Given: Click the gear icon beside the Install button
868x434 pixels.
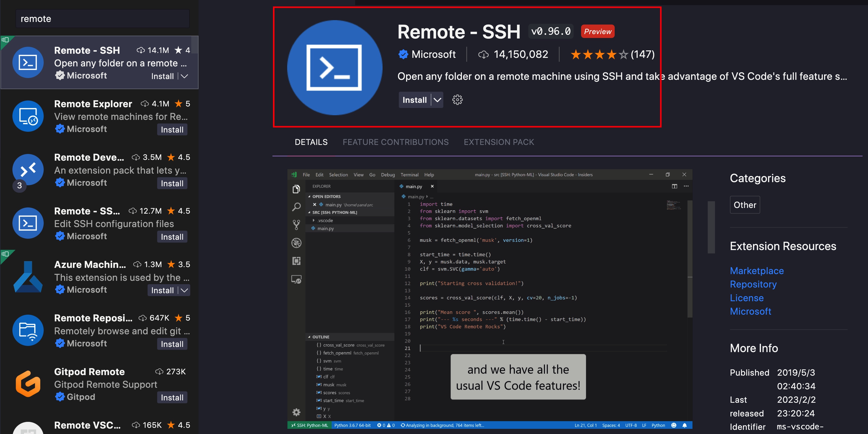Looking at the screenshot, I should click(x=457, y=100).
